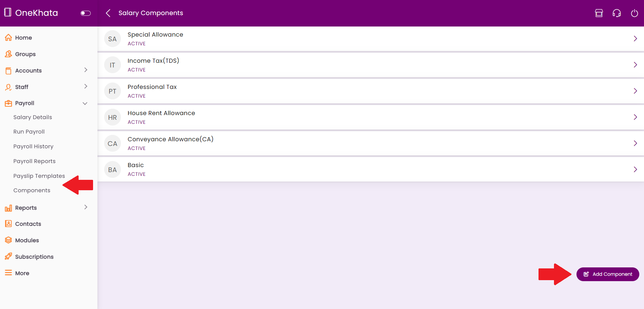Expand the Staff menu chevron
This screenshot has height=309, width=644.
pos(86,86)
